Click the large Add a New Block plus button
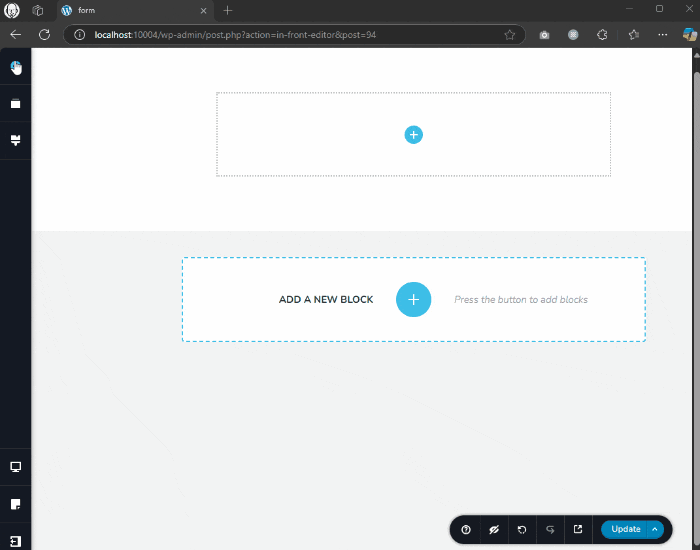 pyautogui.click(x=413, y=300)
